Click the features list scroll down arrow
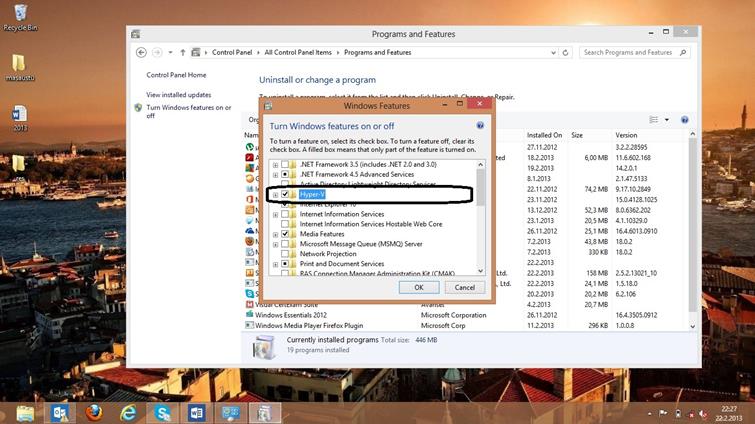755x424 pixels. (481, 271)
